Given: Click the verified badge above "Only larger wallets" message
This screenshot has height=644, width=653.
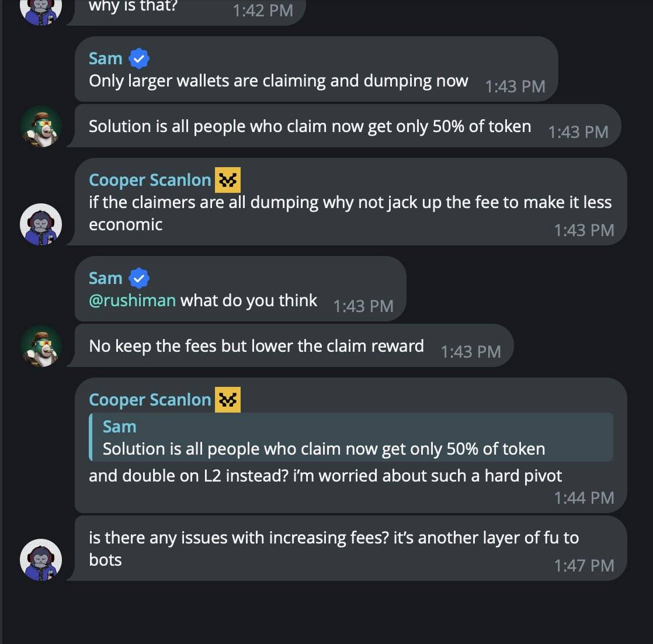Looking at the screenshot, I should (x=139, y=58).
